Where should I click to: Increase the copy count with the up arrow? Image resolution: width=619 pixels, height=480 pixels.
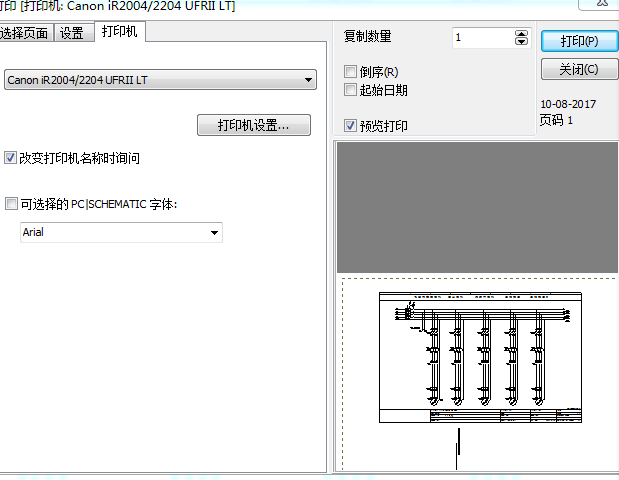(x=521, y=34)
